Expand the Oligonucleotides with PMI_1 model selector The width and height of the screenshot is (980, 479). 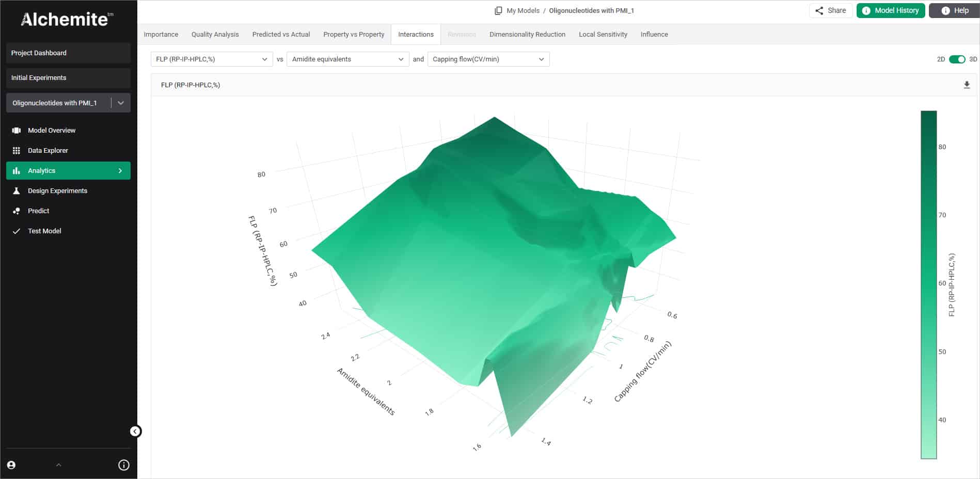tap(120, 103)
